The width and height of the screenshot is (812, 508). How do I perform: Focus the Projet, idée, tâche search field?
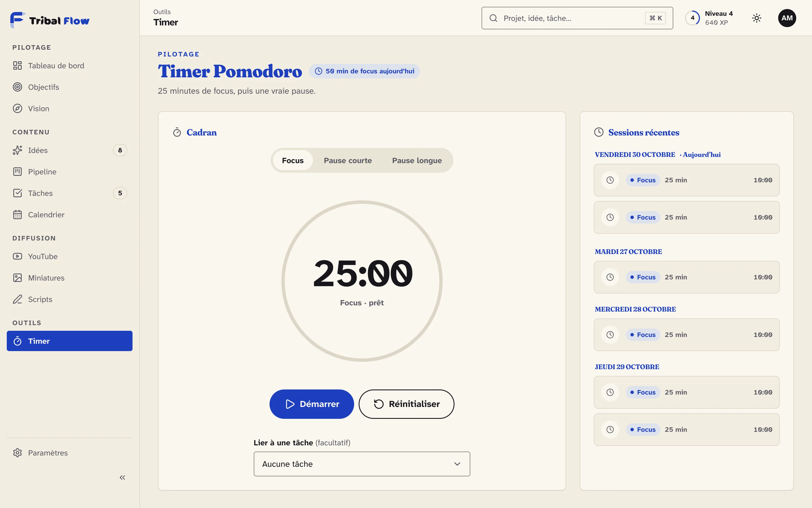tap(577, 18)
